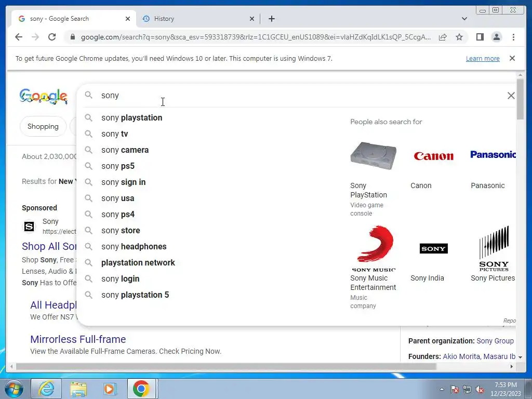
Task: Click Chrome icon in taskbar
Action: click(141, 389)
